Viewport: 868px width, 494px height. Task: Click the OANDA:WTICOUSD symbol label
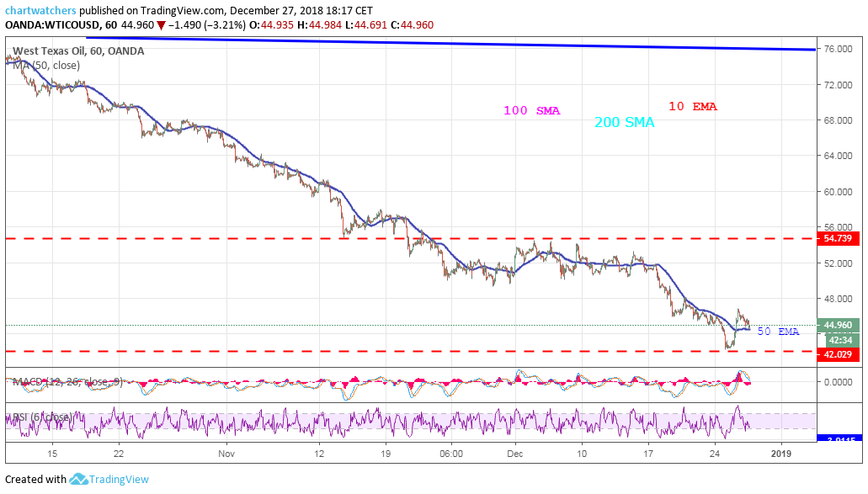(x=53, y=25)
